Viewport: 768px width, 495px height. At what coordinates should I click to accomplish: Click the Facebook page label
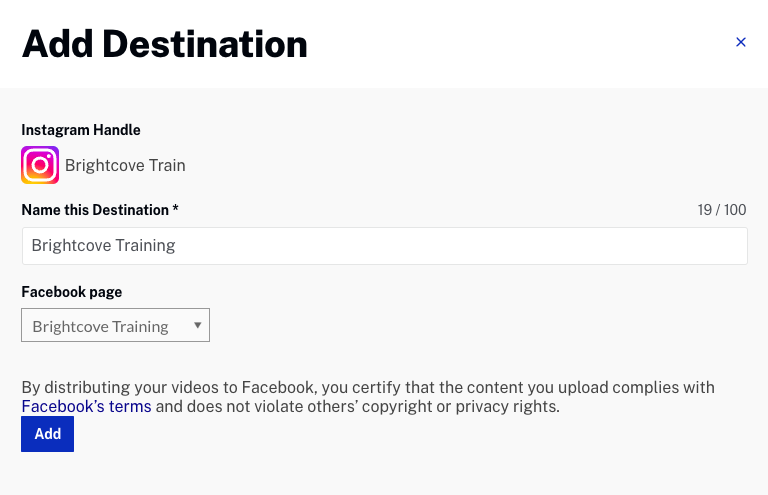pos(71,292)
